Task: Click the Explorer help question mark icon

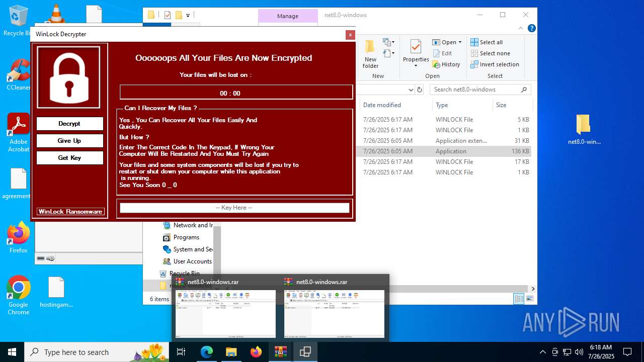Action: [x=531, y=29]
